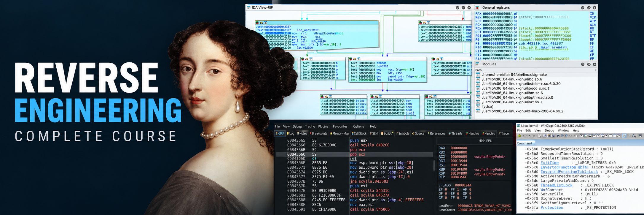Click the icon beside the libstdc++.so.6.0.30 module row
Viewport: 644px width, 215px height.
click(x=478, y=84)
